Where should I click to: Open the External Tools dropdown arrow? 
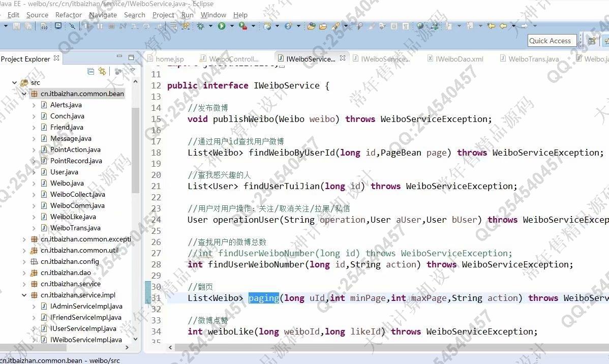tap(253, 26)
